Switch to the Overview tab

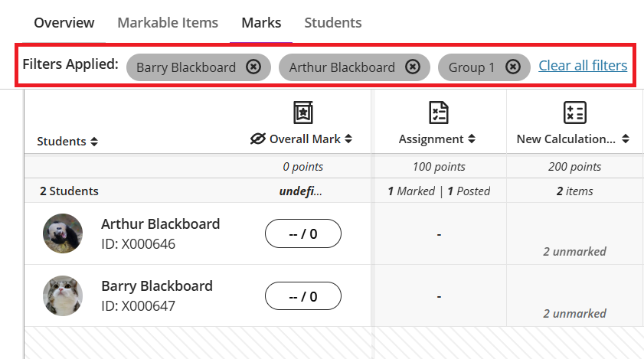[64, 23]
